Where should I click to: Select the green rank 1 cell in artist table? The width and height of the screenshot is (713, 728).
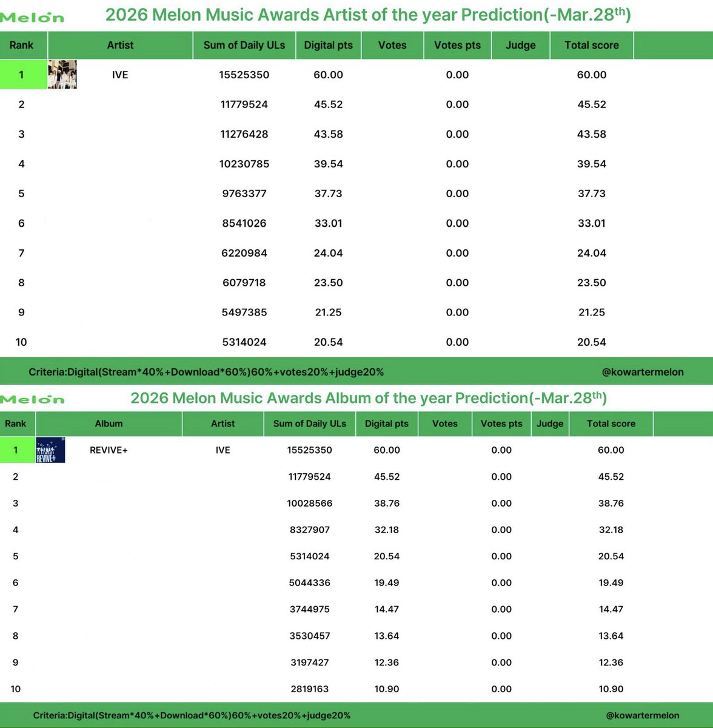click(x=23, y=75)
